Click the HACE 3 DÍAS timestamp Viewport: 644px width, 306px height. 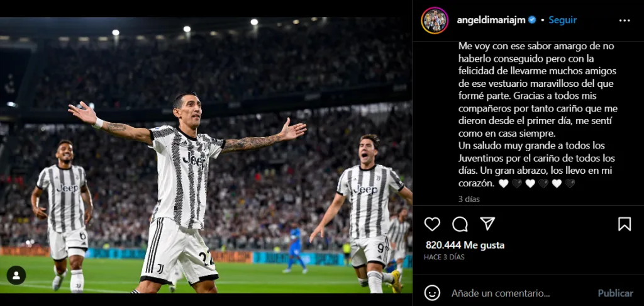click(444, 257)
